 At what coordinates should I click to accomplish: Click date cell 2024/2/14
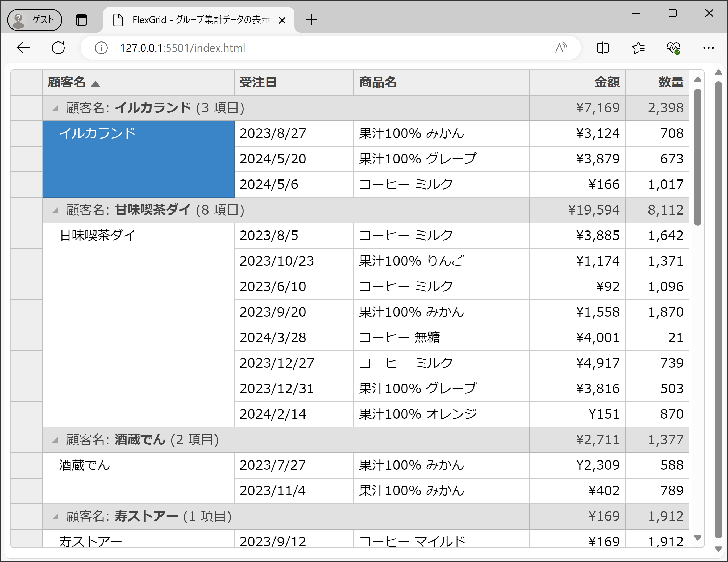(x=294, y=414)
